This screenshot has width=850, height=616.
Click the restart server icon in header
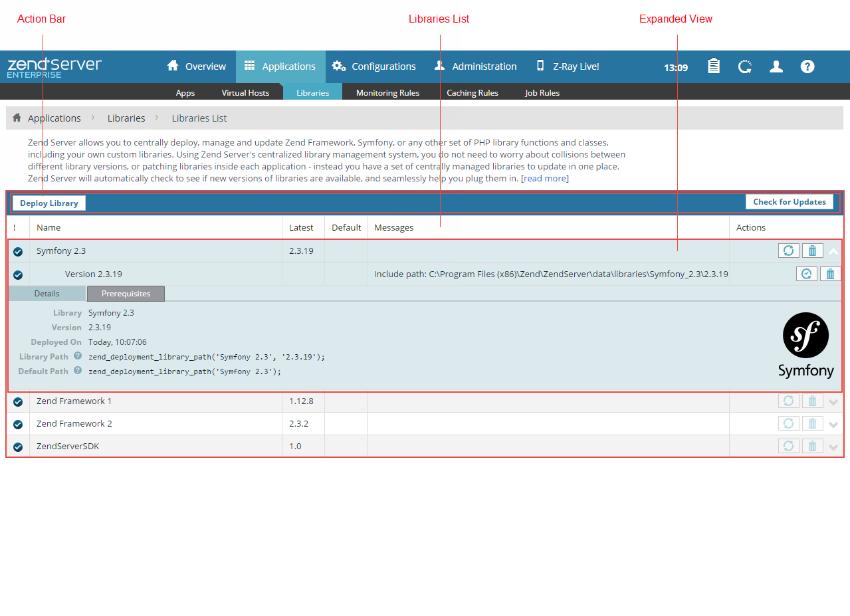(745, 66)
